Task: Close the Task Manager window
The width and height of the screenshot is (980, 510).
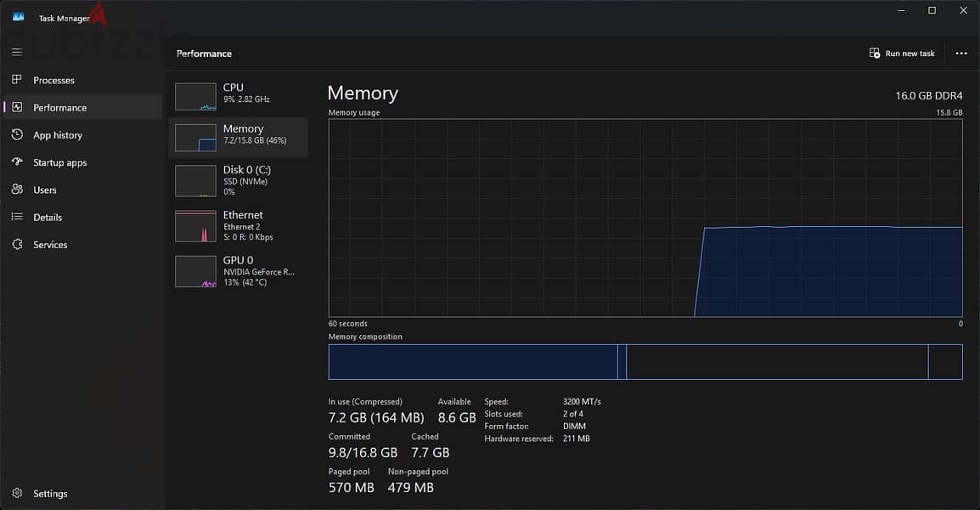Action: pyautogui.click(x=963, y=10)
